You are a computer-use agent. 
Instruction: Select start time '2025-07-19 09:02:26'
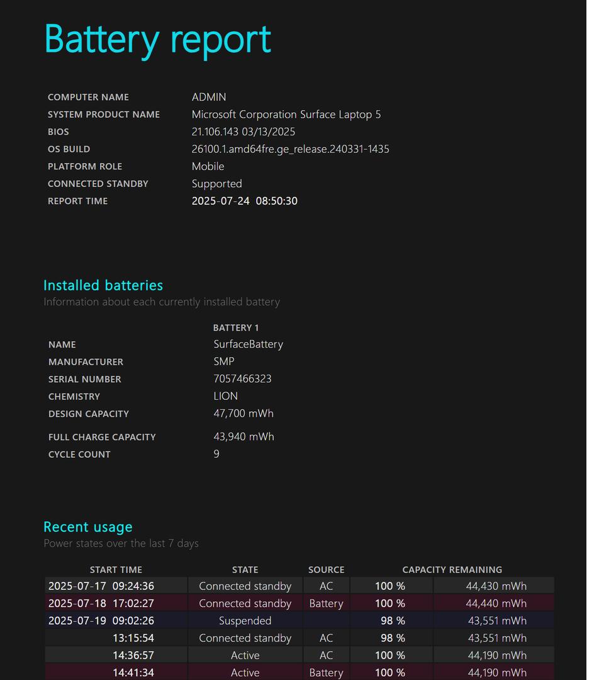click(101, 621)
